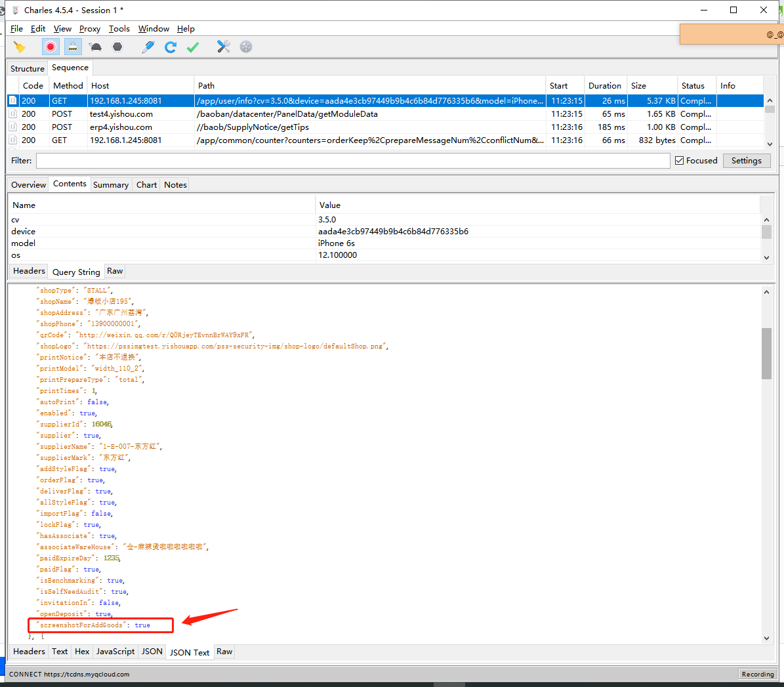Open the tools wrench icon
The height and width of the screenshot is (687, 784).
tap(224, 47)
